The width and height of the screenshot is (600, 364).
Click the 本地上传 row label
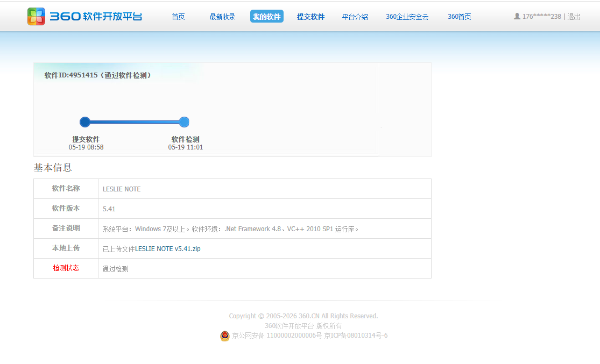(66, 248)
